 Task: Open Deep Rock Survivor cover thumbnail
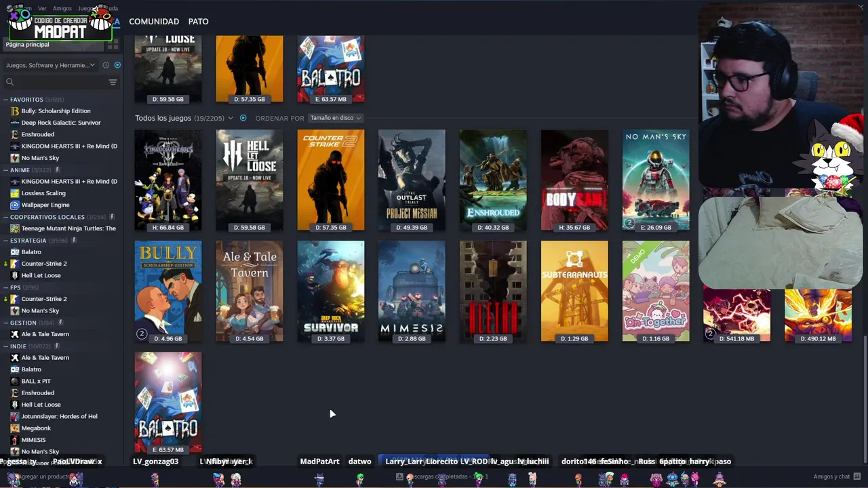click(330, 291)
